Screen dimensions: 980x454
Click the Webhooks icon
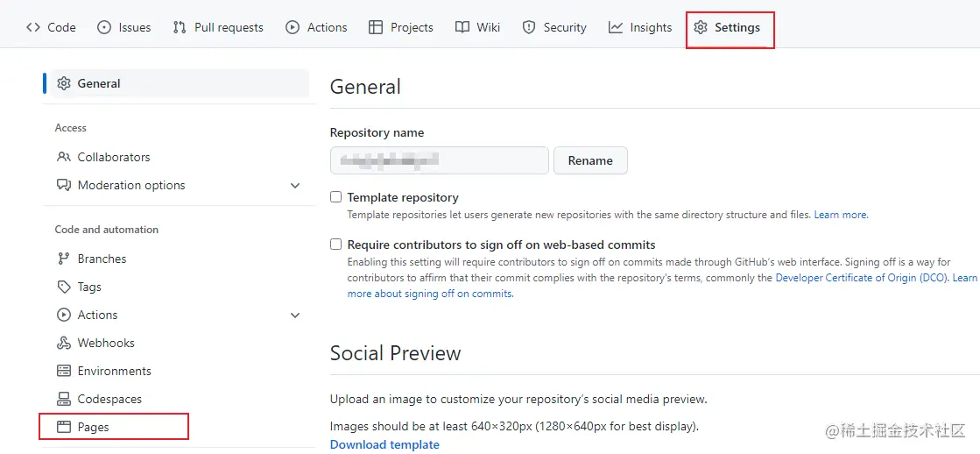64,344
